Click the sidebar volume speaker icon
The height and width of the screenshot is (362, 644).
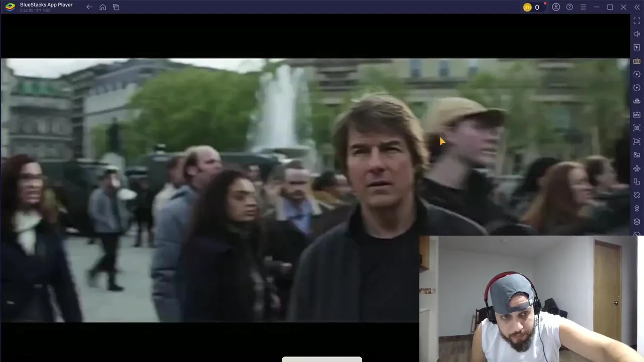click(x=637, y=34)
